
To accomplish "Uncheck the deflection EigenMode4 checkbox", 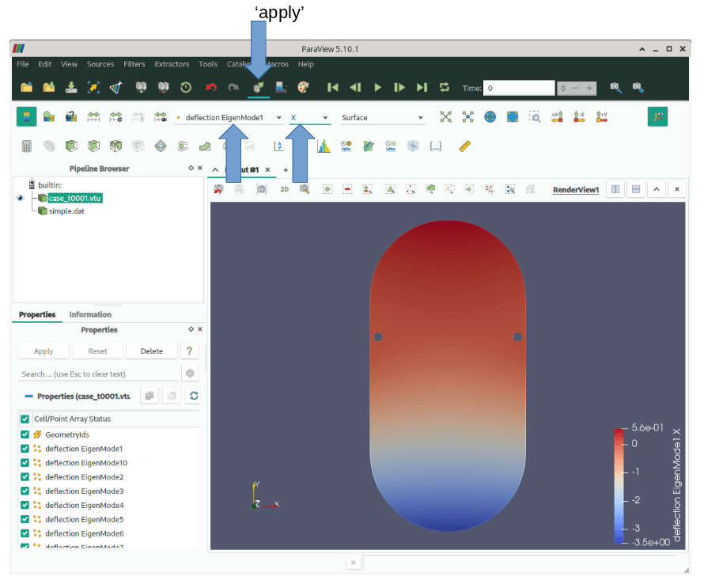I will coord(25,505).
